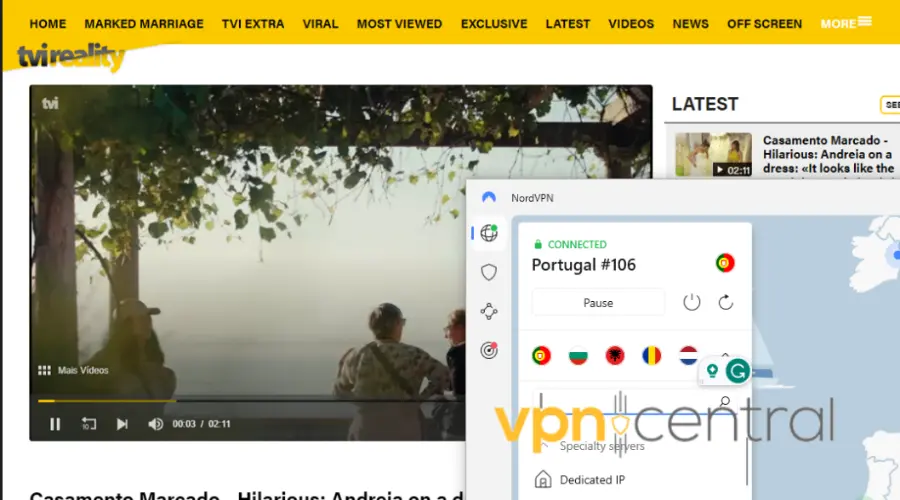Image resolution: width=900 pixels, height=500 pixels.
Task: Open the Casamento Marcado Hilarious article link
Action: point(828,154)
